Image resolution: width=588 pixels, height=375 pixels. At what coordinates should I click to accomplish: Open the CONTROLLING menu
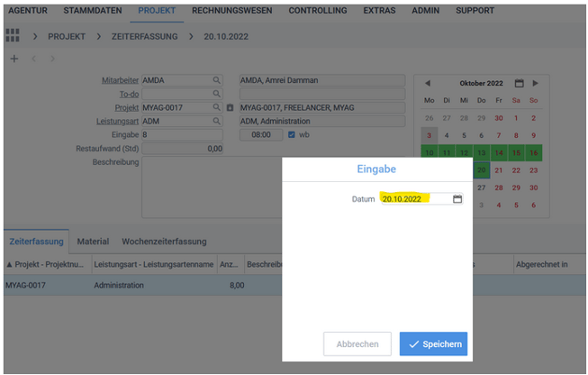point(317,11)
